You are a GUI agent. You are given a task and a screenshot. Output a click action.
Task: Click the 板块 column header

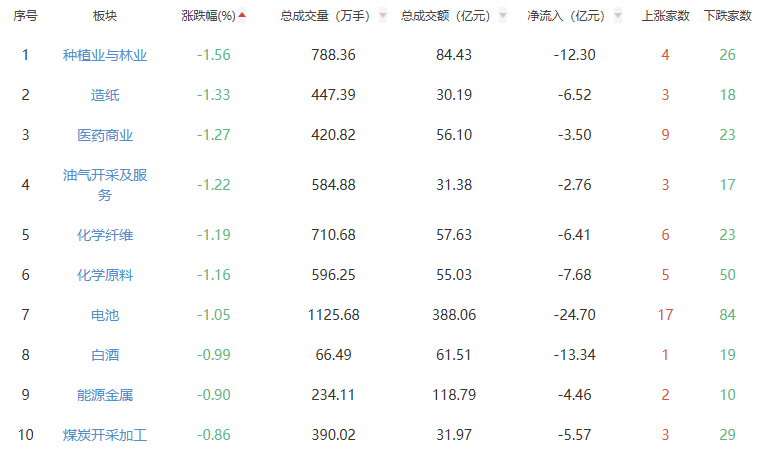point(105,16)
